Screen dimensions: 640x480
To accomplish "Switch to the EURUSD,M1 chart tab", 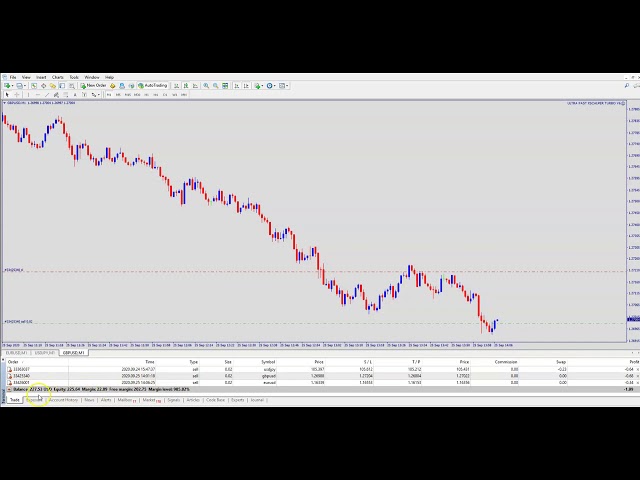I will tap(16, 352).
